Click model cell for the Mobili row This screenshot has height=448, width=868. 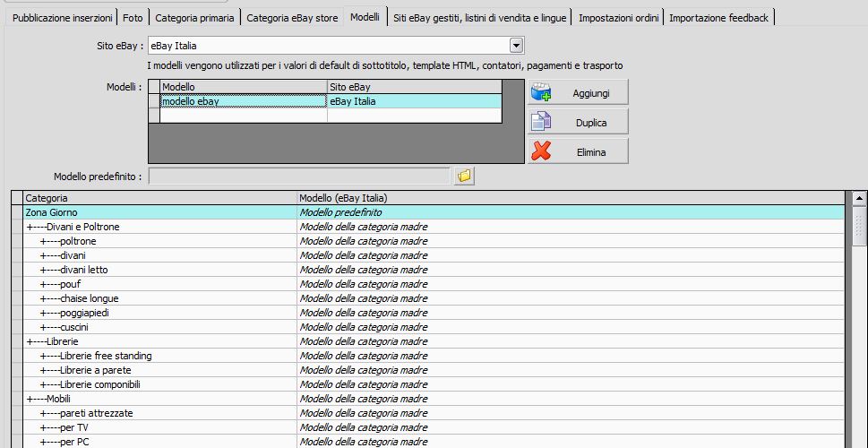[x=571, y=400]
